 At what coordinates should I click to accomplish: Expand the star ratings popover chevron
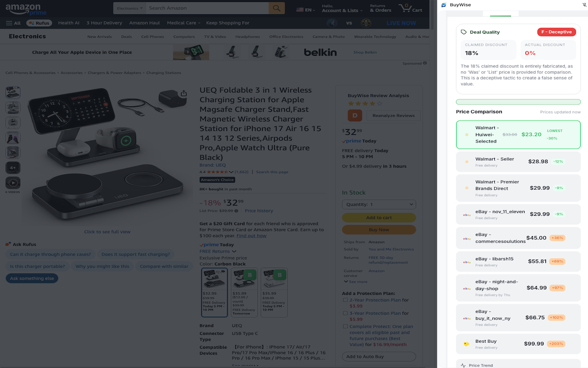click(x=231, y=172)
